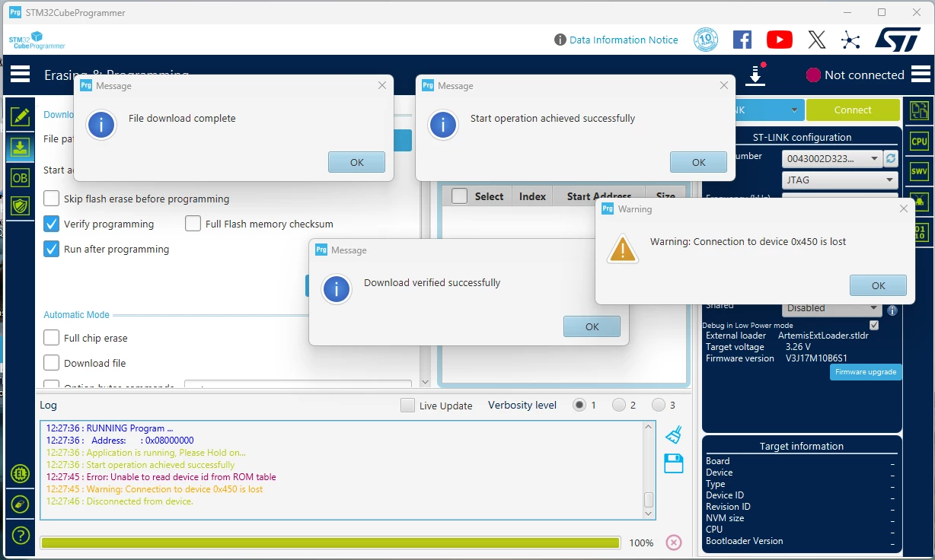Open the Erasing & Programming download icon
This screenshot has width=935, height=560.
pos(20,147)
